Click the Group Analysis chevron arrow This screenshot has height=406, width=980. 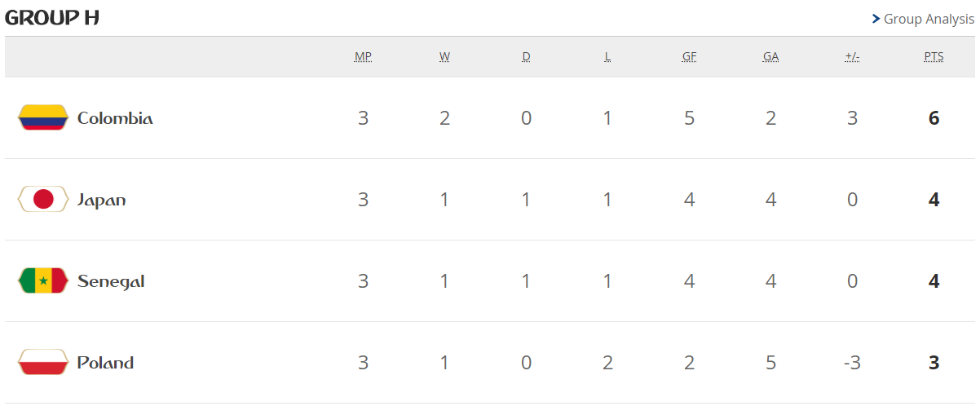point(876,19)
